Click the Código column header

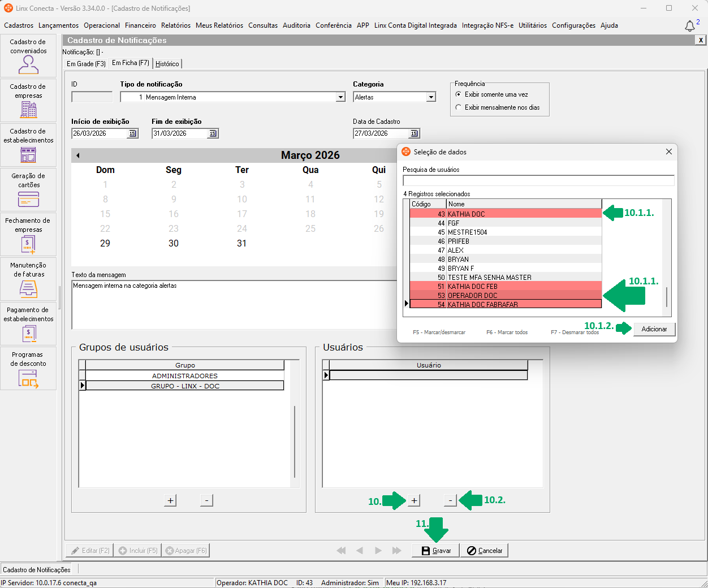pos(428,204)
